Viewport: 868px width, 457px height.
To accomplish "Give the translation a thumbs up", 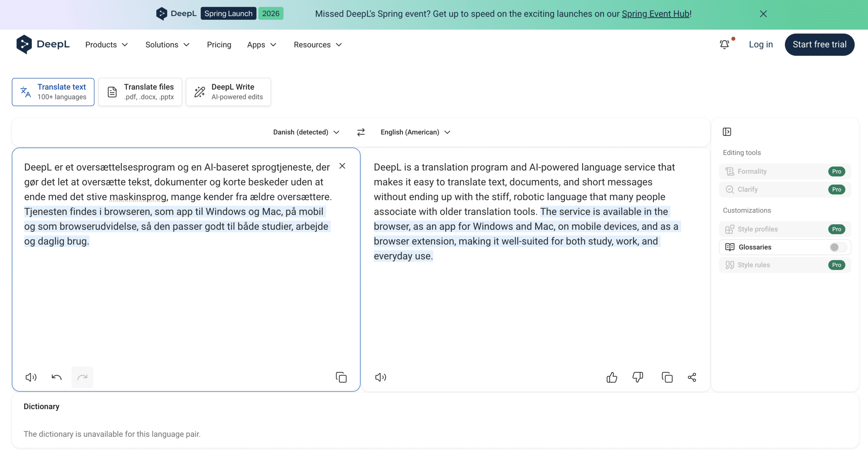I will [612, 377].
